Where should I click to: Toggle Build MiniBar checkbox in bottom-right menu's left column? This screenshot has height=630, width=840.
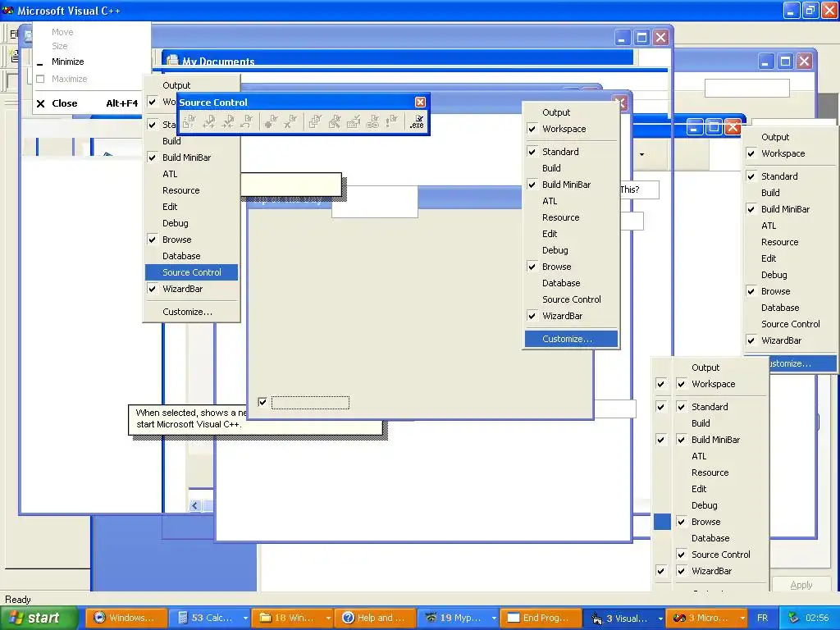(661, 440)
